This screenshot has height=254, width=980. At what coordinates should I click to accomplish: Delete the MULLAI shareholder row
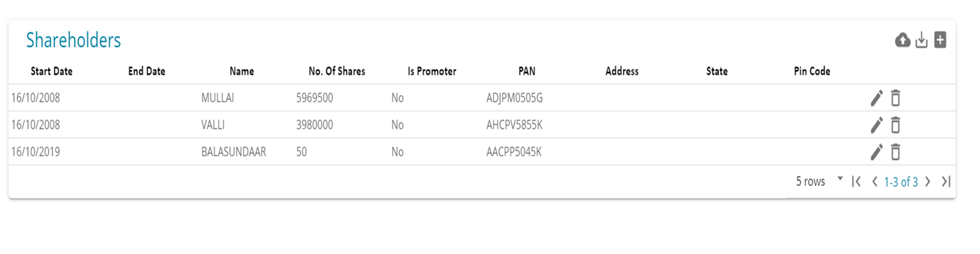(x=895, y=98)
